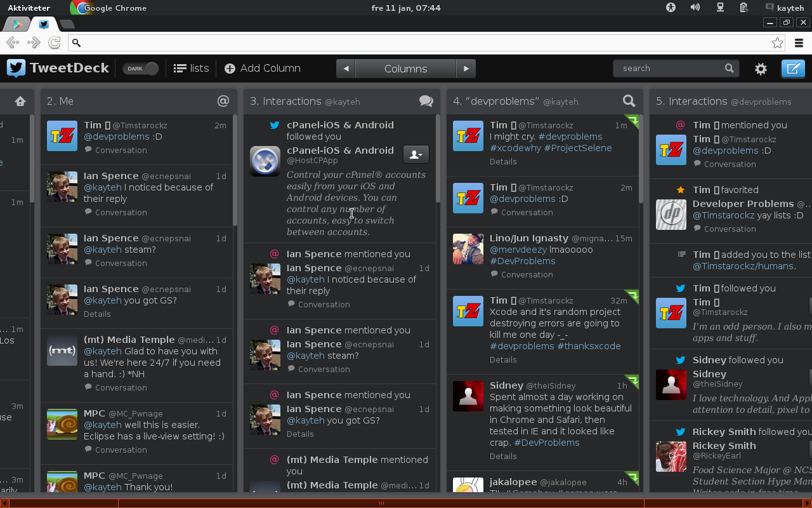Click the Chrome address bar

click(x=426, y=43)
